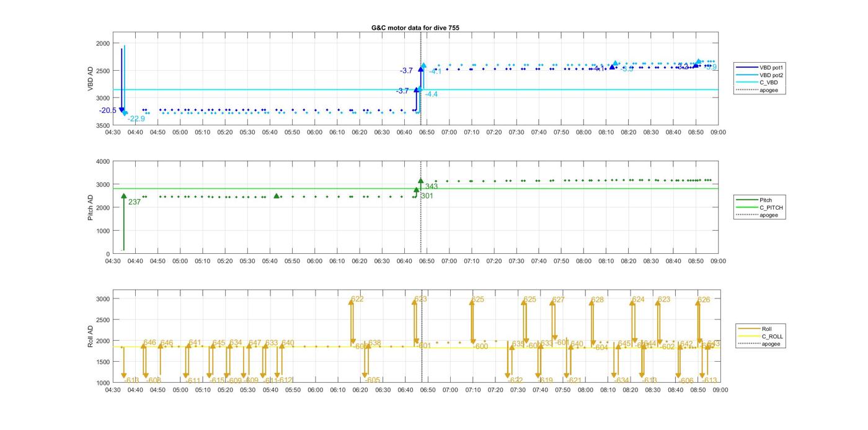Screen dimensions: 868x430
Task: Click the "-20.5" VBD data label
Action: coord(107,110)
